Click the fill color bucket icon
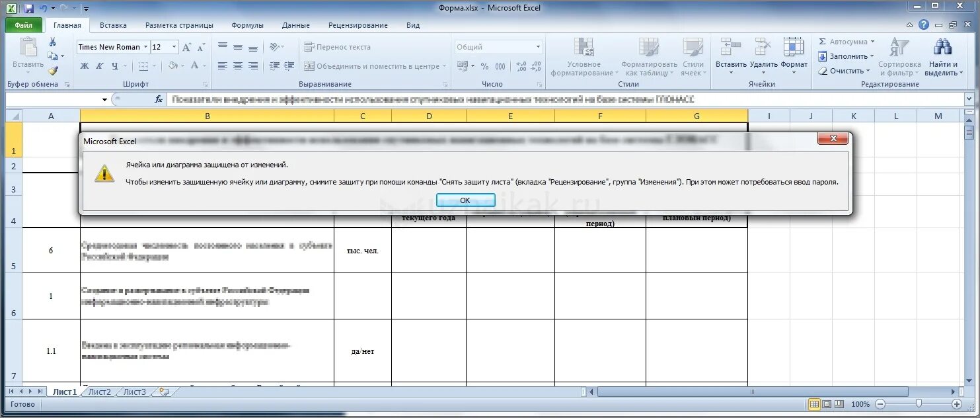The height and width of the screenshot is (418, 980). pyautogui.click(x=172, y=66)
